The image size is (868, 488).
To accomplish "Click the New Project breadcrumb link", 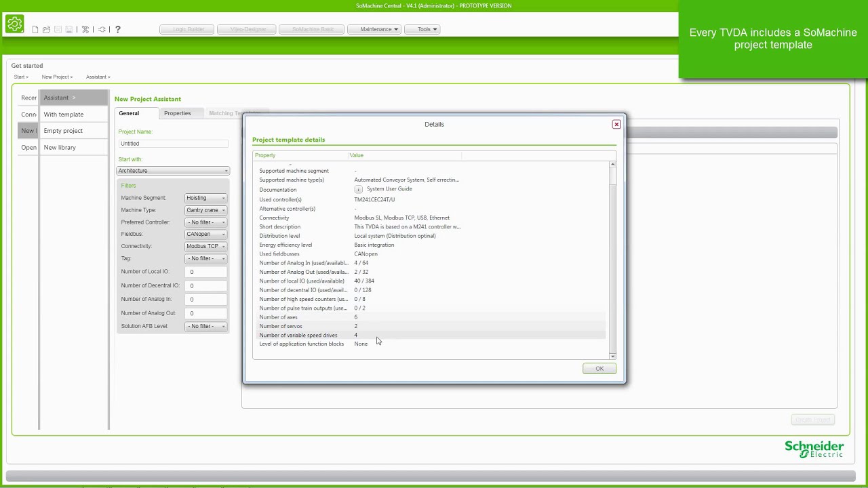I will click(x=57, y=77).
